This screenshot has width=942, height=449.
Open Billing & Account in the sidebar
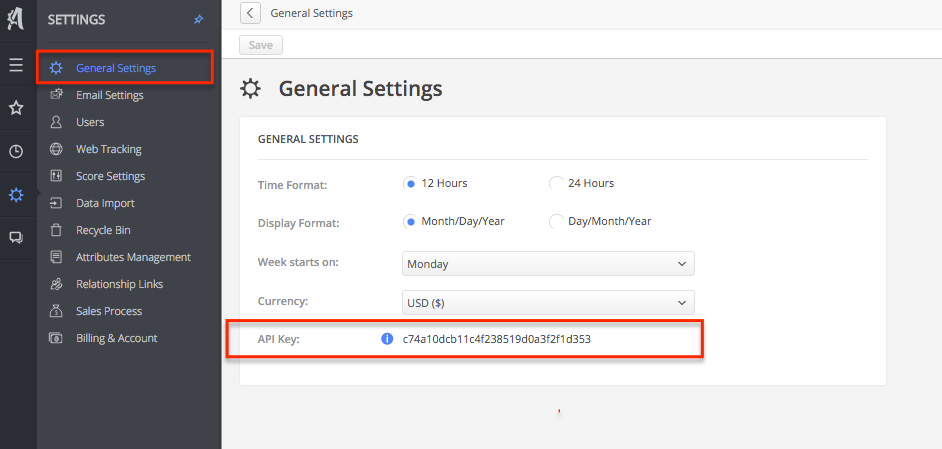click(117, 338)
